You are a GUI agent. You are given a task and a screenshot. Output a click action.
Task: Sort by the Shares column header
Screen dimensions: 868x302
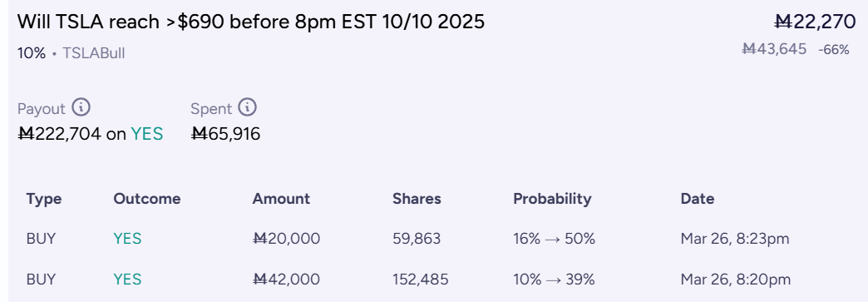click(417, 198)
